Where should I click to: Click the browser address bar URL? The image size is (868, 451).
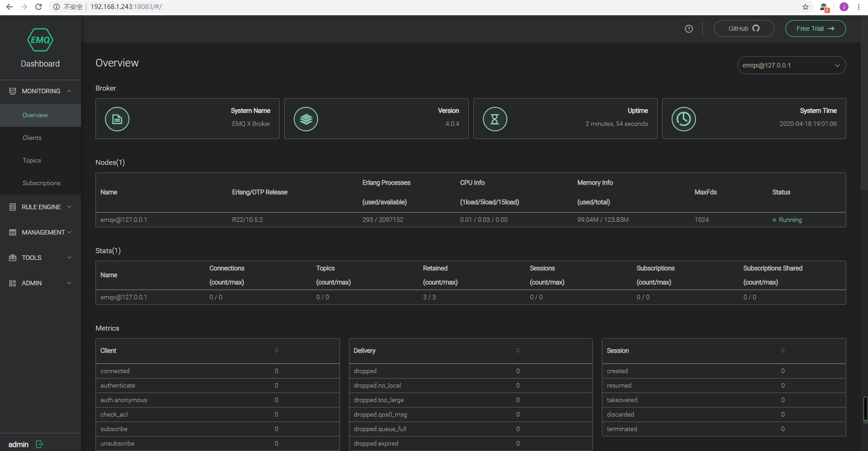126,7
